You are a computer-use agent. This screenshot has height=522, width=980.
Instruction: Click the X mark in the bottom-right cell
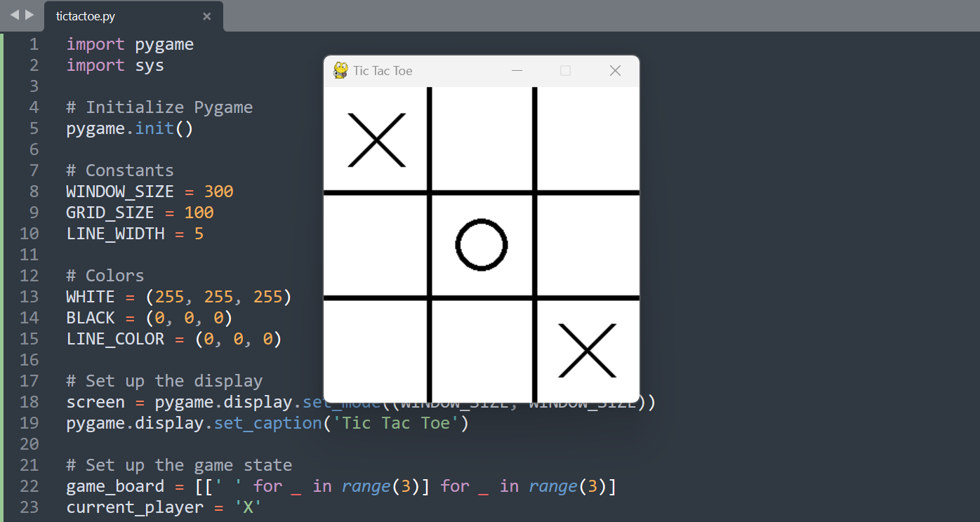(x=587, y=350)
